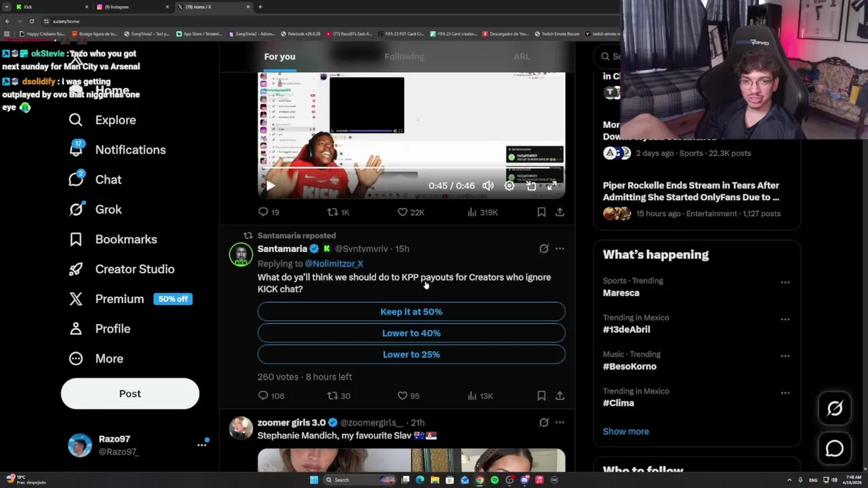This screenshot has width=868, height=488.
Task: Enter fullscreen on the video
Action: [x=552, y=186]
